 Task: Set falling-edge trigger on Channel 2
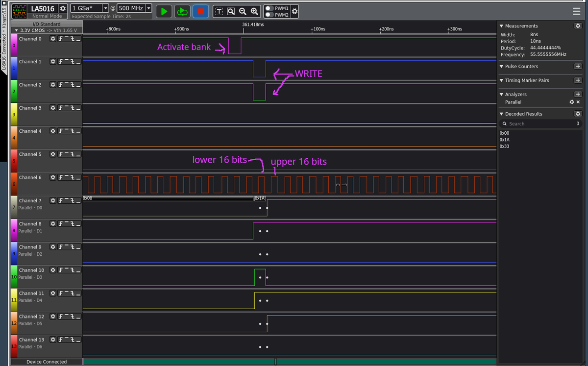point(73,85)
